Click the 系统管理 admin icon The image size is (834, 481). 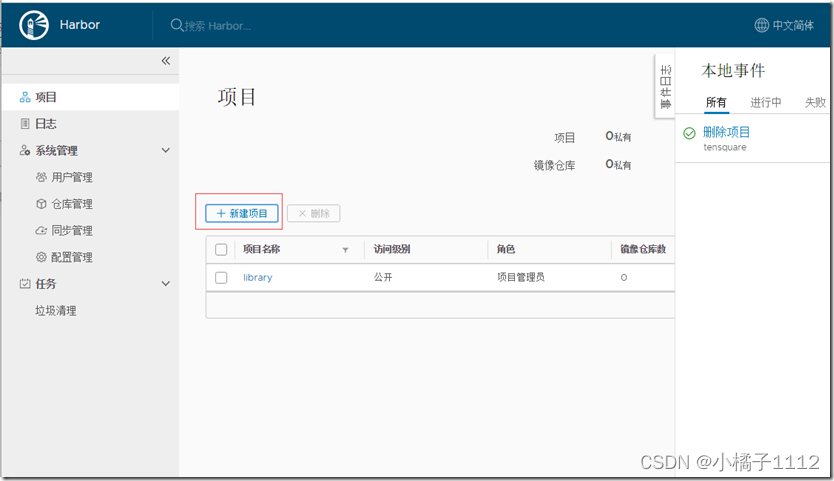25,150
